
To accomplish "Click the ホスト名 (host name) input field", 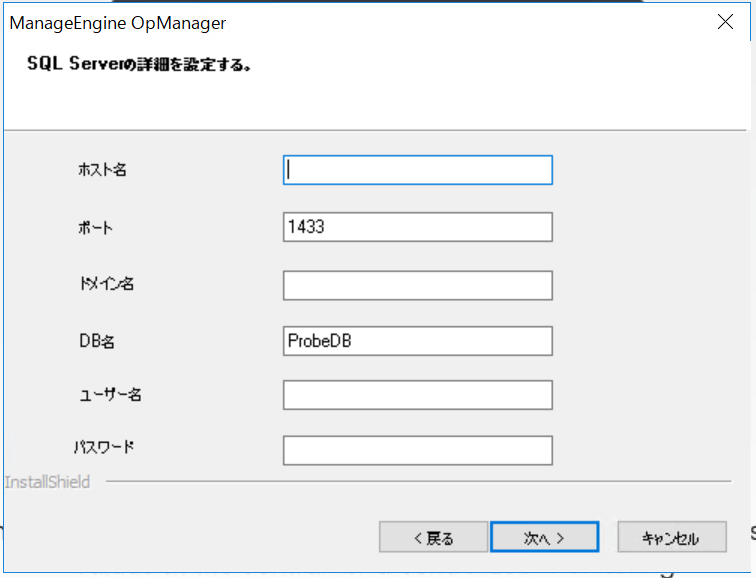I will (418, 170).
